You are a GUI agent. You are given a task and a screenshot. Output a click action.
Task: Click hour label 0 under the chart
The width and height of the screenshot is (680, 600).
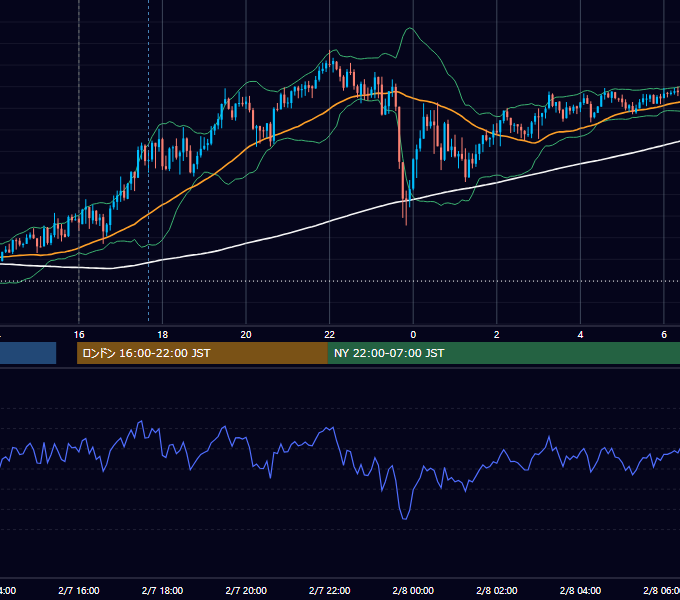413,335
